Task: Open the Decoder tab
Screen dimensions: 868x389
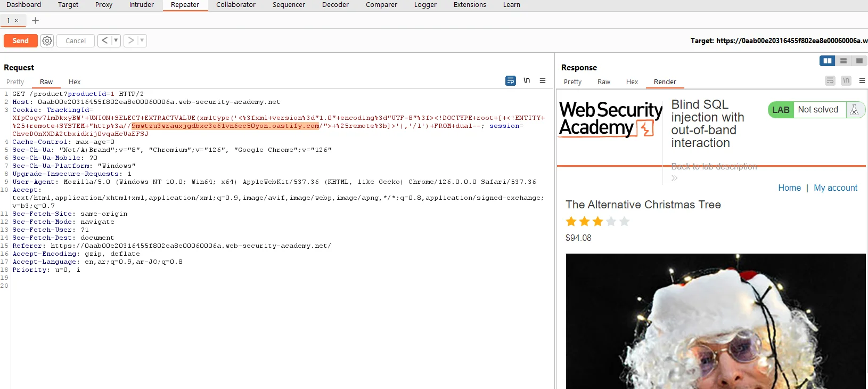Action: click(x=335, y=5)
